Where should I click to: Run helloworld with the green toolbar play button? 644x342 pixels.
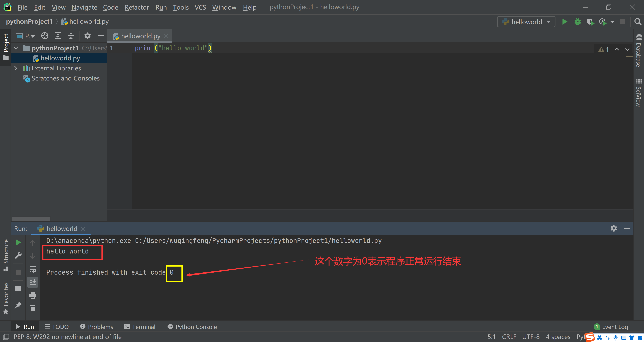pos(565,22)
